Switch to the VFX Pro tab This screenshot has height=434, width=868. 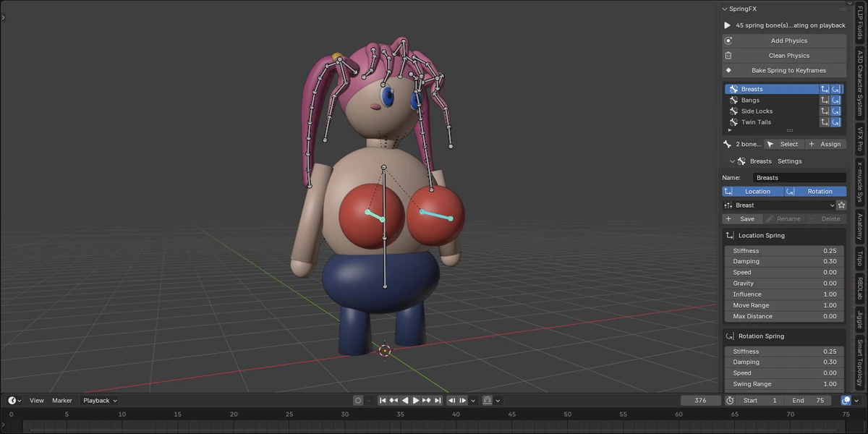tap(860, 139)
